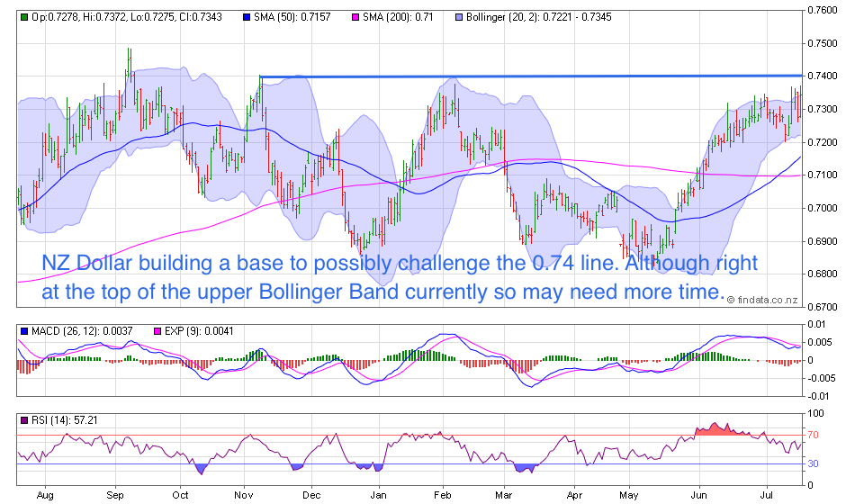846x504 pixels.
Task: Click the Jun month label on time axis
Action: (x=699, y=496)
